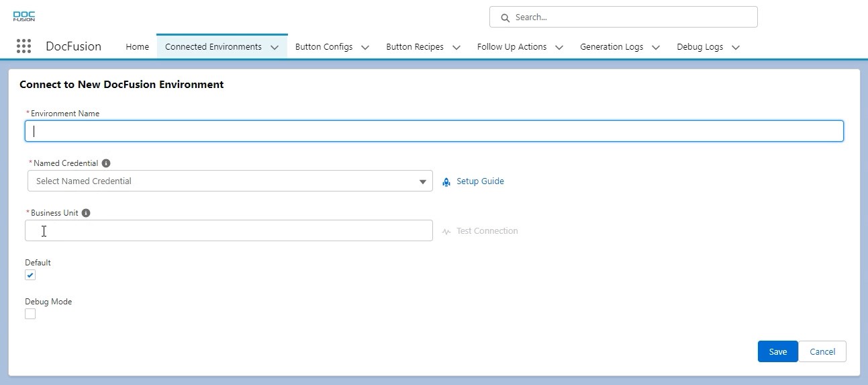Expand the Connected Environments tab chevron
The image size is (868, 385).
click(274, 48)
